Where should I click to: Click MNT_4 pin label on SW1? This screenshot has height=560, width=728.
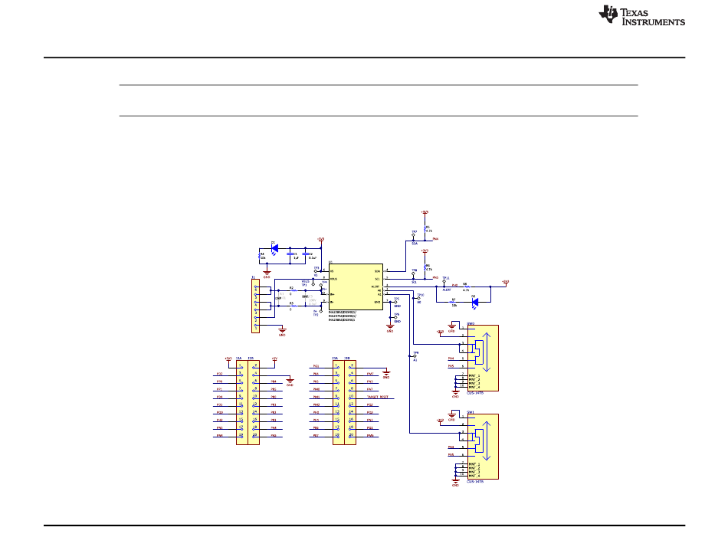pos(474,476)
